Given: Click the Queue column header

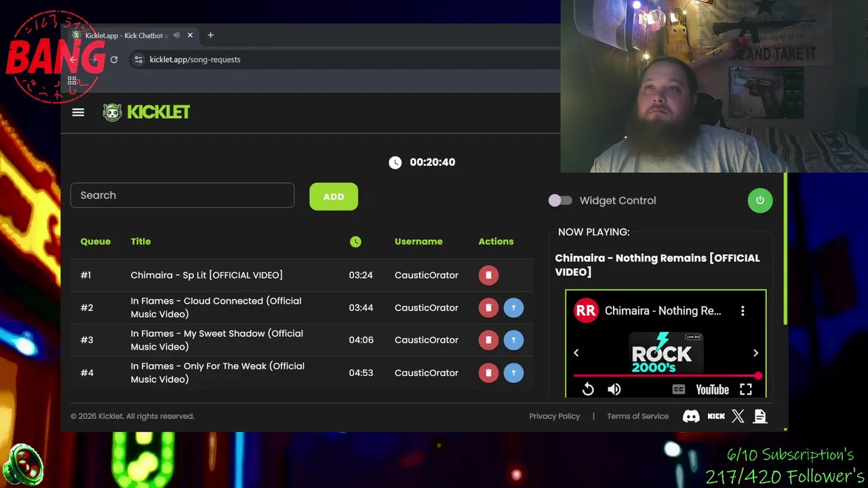Looking at the screenshot, I should [96, 241].
